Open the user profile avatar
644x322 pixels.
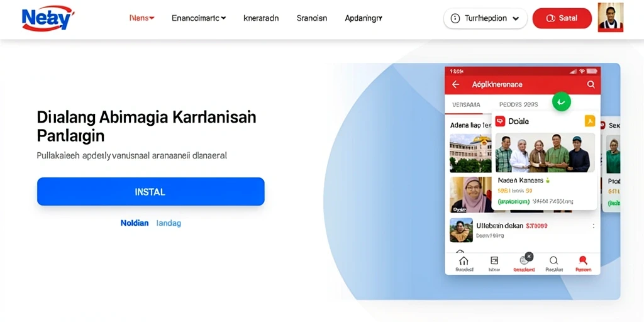pos(611,17)
